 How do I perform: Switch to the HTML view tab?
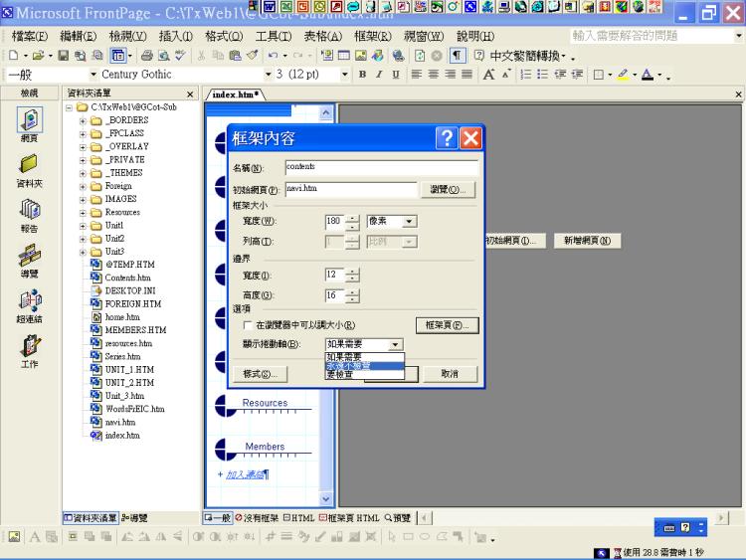click(297, 518)
